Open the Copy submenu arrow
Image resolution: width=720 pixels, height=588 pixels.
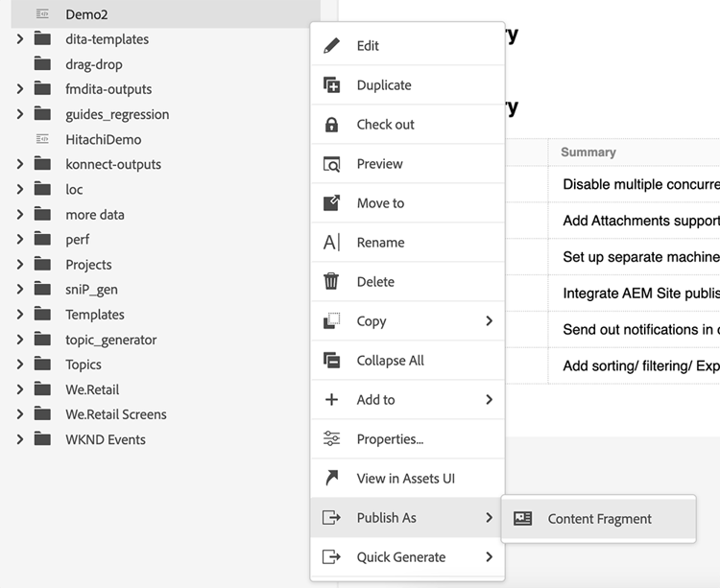[489, 321]
